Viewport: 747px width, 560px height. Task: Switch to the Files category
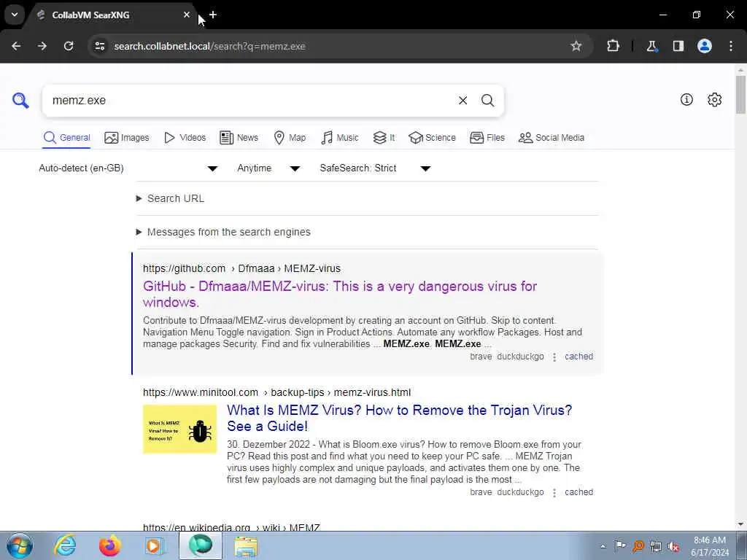coord(487,138)
